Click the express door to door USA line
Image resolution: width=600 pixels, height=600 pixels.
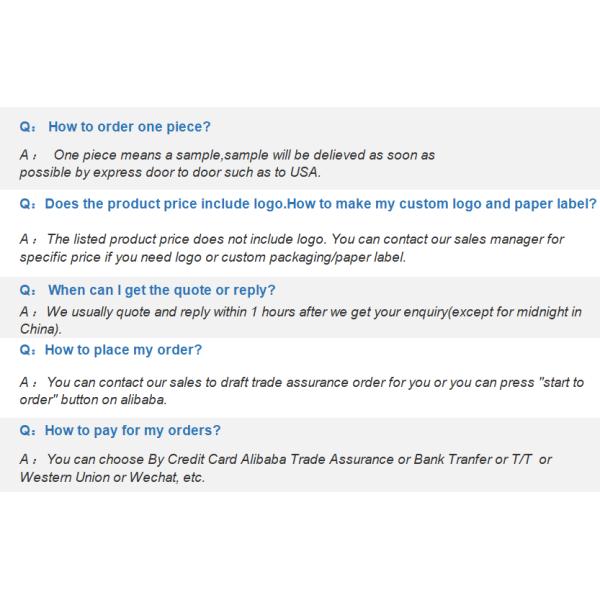170,172
